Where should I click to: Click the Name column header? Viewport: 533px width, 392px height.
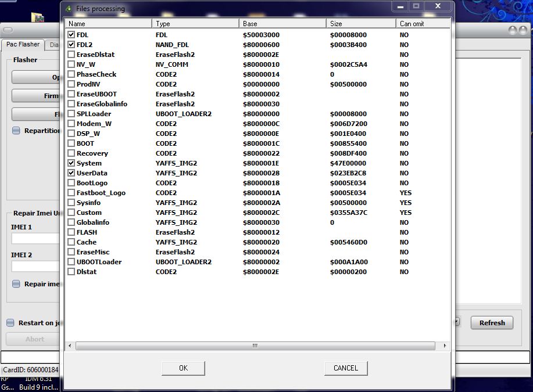(x=108, y=23)
